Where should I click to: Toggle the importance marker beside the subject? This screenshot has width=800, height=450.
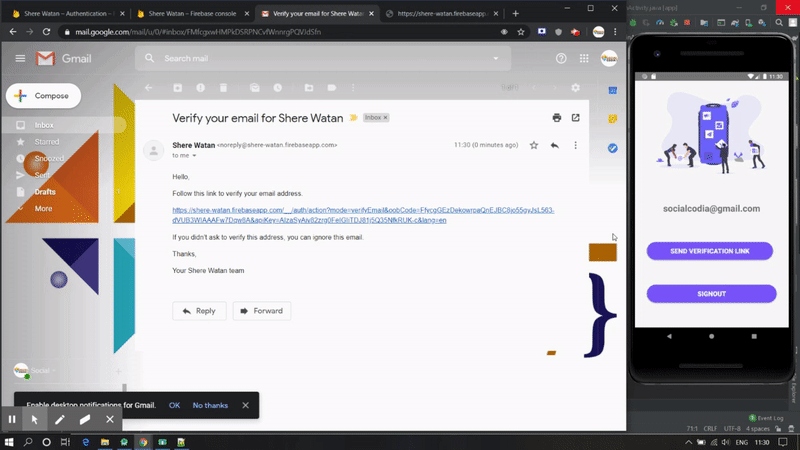[x=353, y=118]
